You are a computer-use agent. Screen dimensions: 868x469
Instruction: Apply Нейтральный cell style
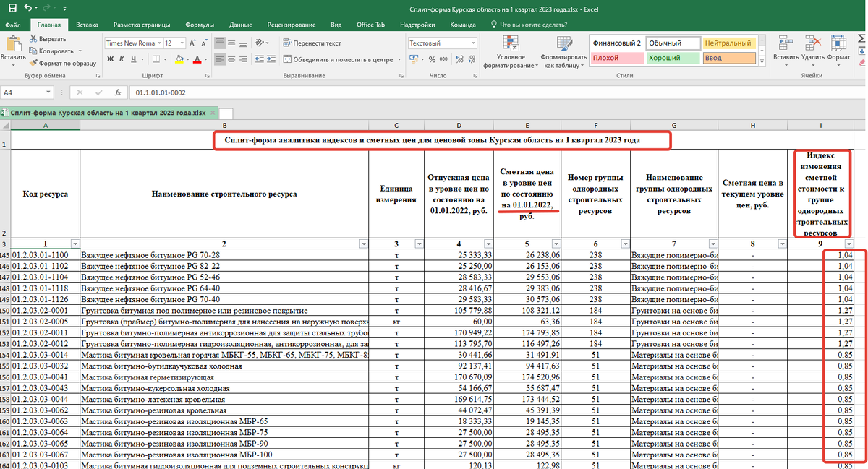tap(729, 43)
